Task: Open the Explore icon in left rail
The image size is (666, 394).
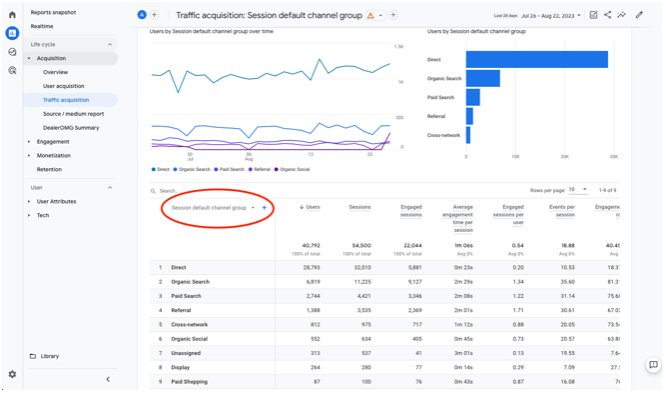Action: click(x=12, y=52)
